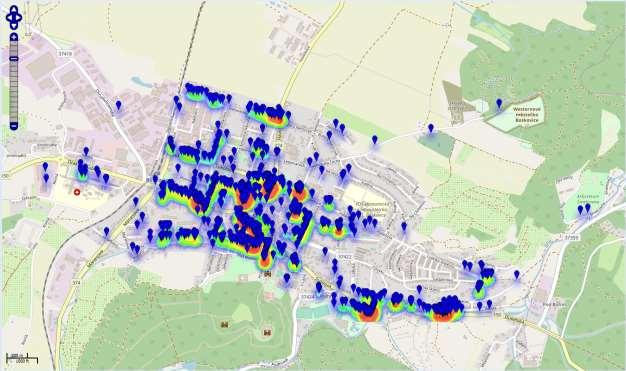Screen dimensions: 626x371
Task: Pan the map left with the west arrow
Action: (x=9, y=17)
